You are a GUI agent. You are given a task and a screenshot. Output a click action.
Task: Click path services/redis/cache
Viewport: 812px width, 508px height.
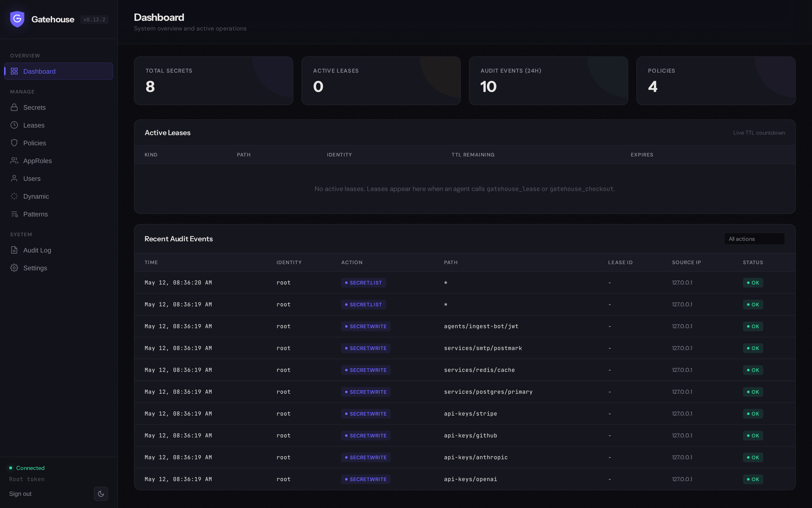[x=479, y=370]
